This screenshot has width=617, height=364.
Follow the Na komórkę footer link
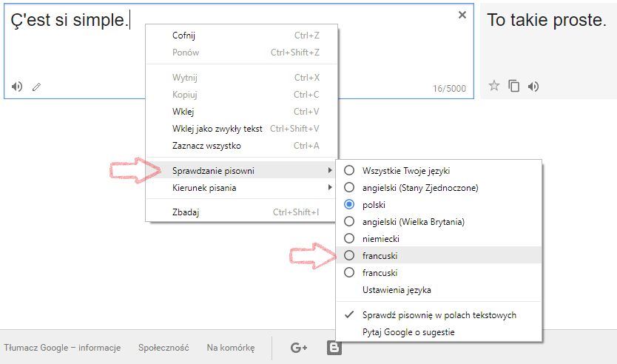point(231,347)
